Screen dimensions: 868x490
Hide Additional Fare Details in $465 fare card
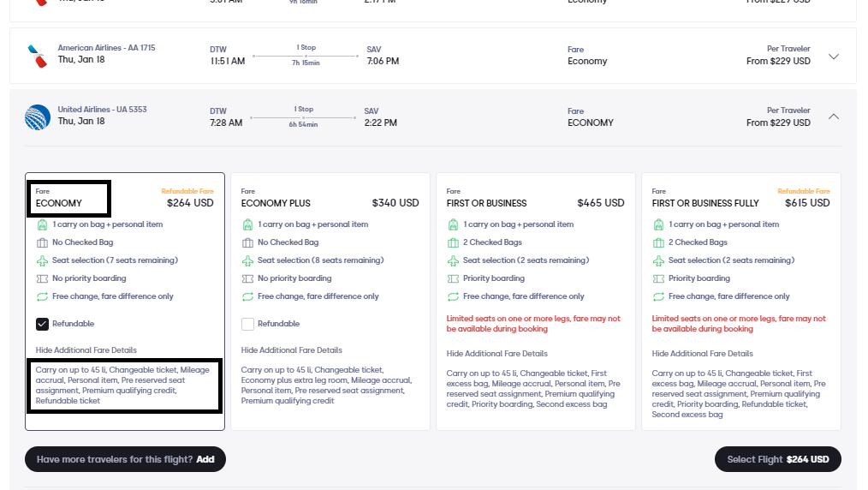497,354
